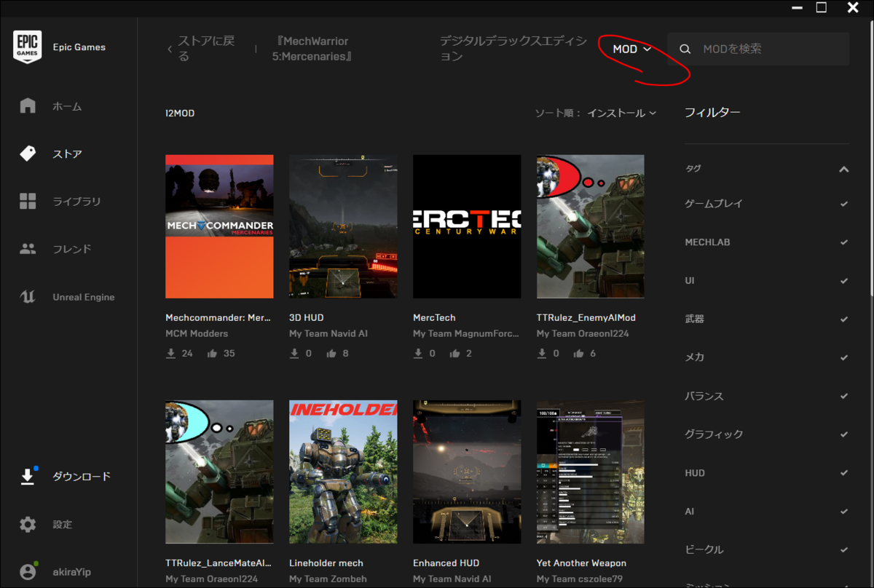Toggle the 武器 tag filter checkmark
Screen dimensions: 874x588
point(844,319)
